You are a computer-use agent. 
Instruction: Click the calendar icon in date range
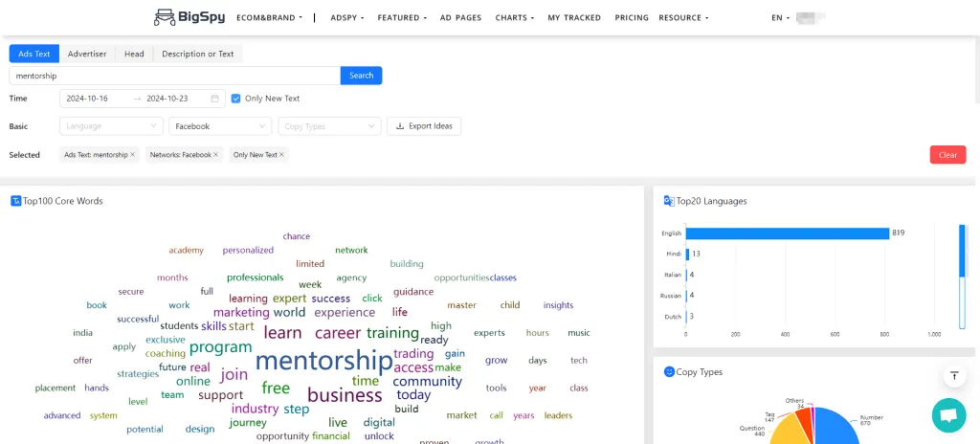[214, 99]
